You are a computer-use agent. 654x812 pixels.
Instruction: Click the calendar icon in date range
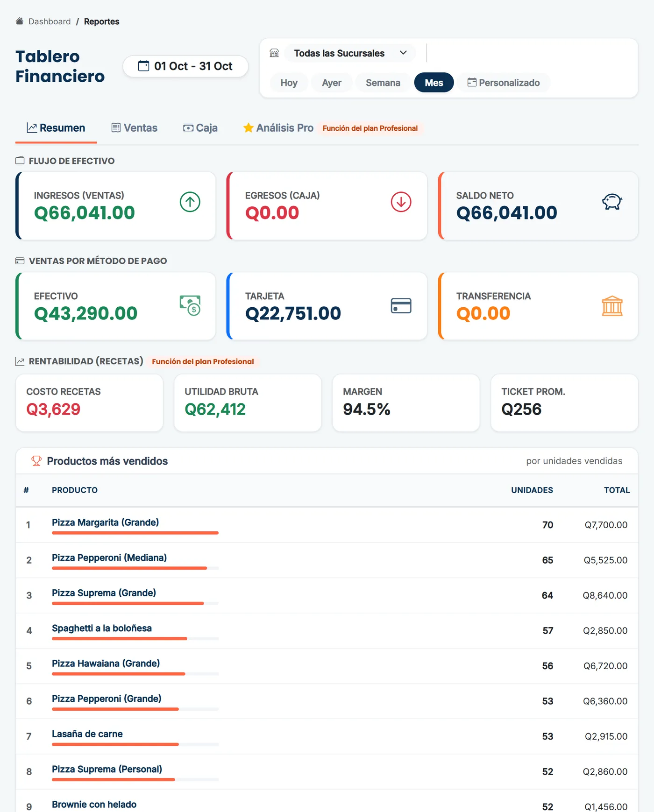pos(144,66)
